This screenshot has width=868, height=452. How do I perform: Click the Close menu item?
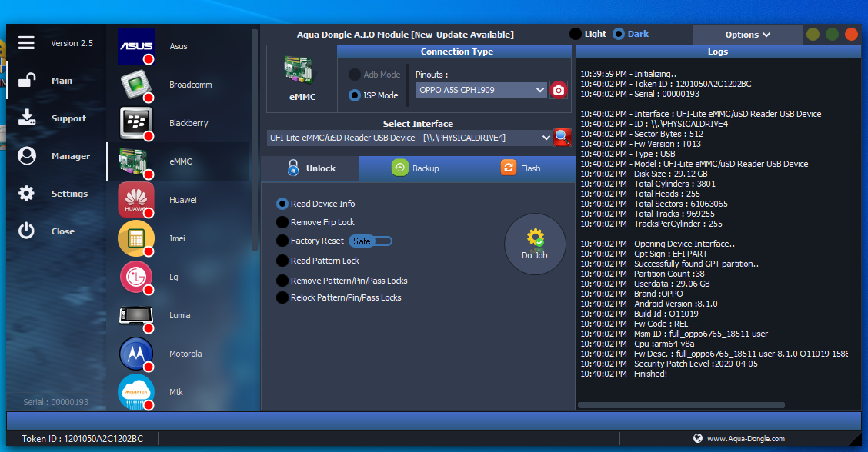coord(62,231)
